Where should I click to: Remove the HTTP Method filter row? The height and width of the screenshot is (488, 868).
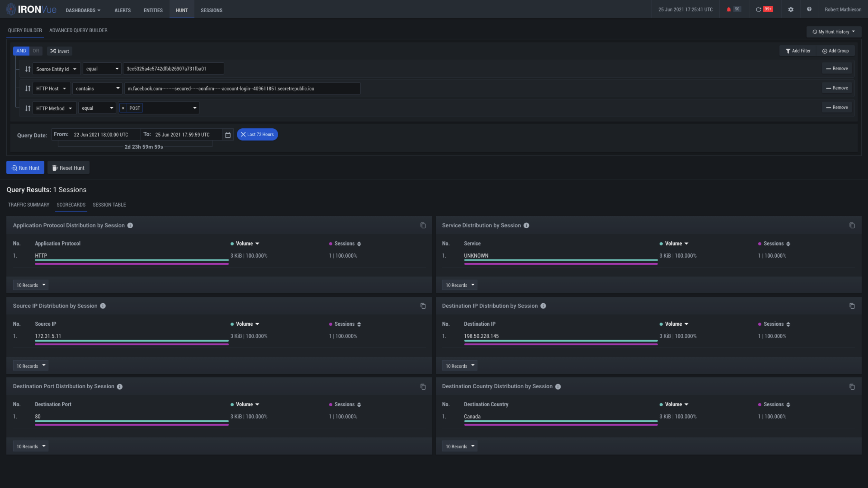tap(837, 108)
